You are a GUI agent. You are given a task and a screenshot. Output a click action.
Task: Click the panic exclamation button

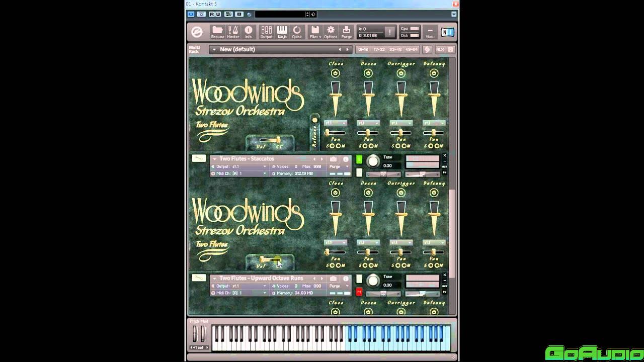(390, 32)
